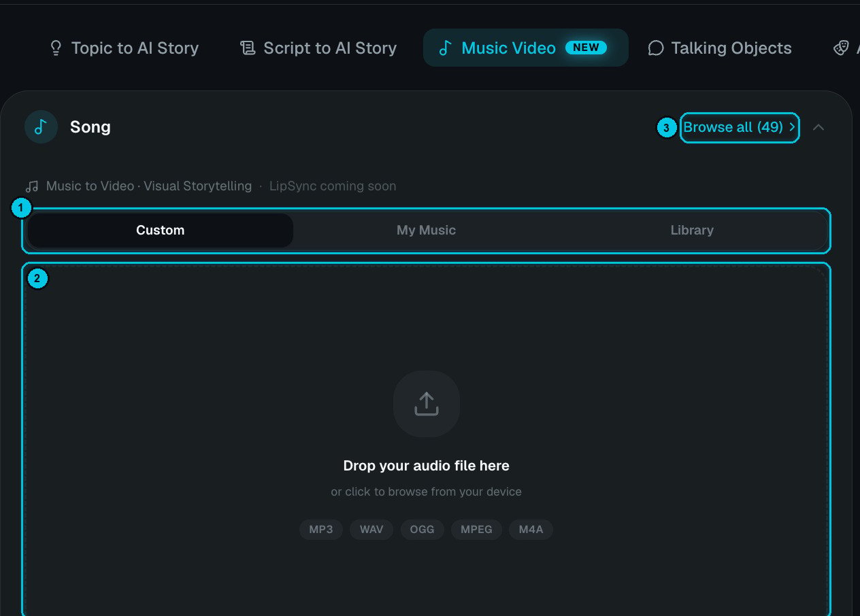Screen dimensions: 860x616
Task: Click the music note icon in Music Video tab
Action: tap(445, 48)
